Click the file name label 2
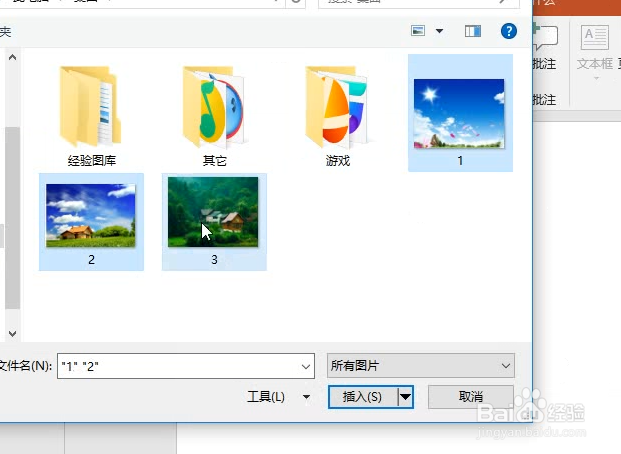 (x=91, y=259)
